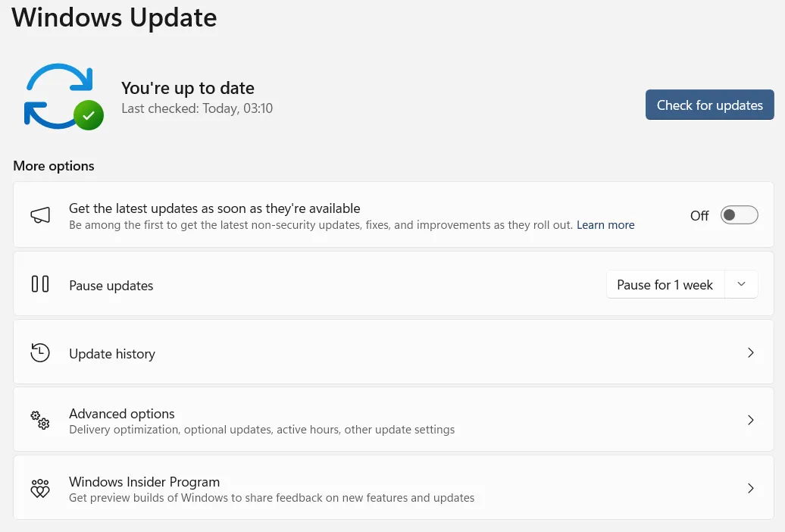Screen dimensions: 785x532
Task: Open the Update history page chevron
Action: (751, 352)
